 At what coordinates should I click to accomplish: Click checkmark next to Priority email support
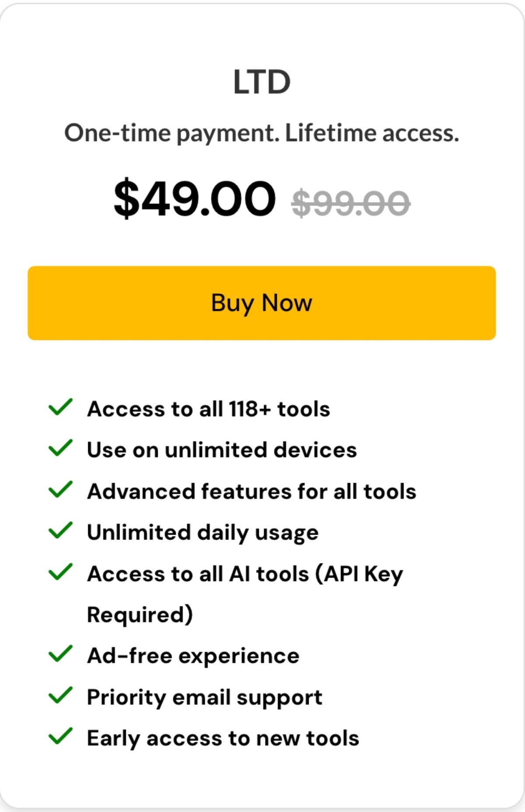60,695
